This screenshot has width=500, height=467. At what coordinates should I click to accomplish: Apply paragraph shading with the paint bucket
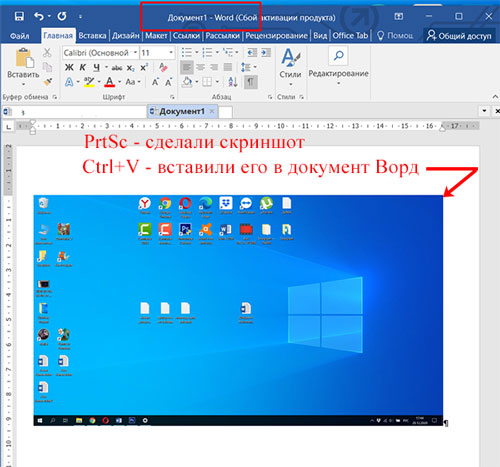click(187, 82)
